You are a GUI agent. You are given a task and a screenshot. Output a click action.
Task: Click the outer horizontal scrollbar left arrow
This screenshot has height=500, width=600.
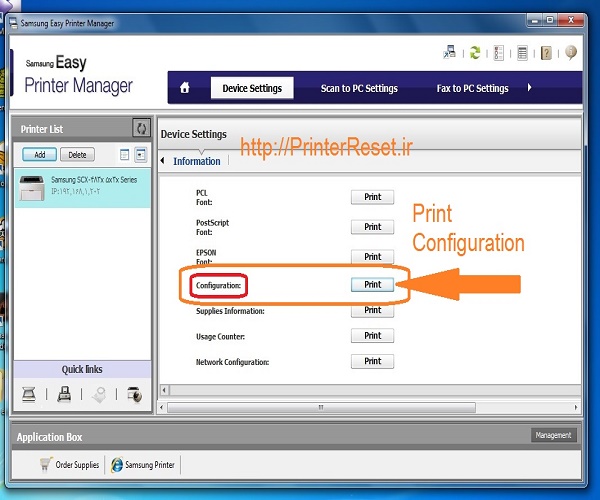[161, 407]
